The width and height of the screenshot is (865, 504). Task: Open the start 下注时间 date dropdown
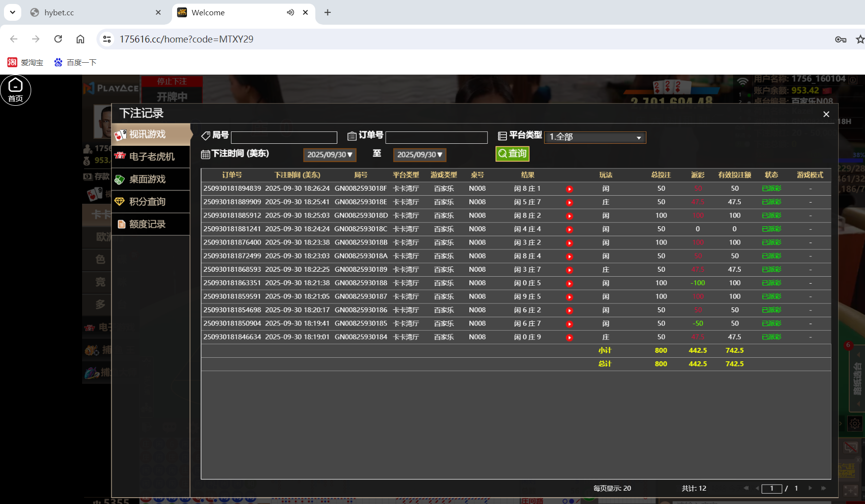[x=329, y=155]
